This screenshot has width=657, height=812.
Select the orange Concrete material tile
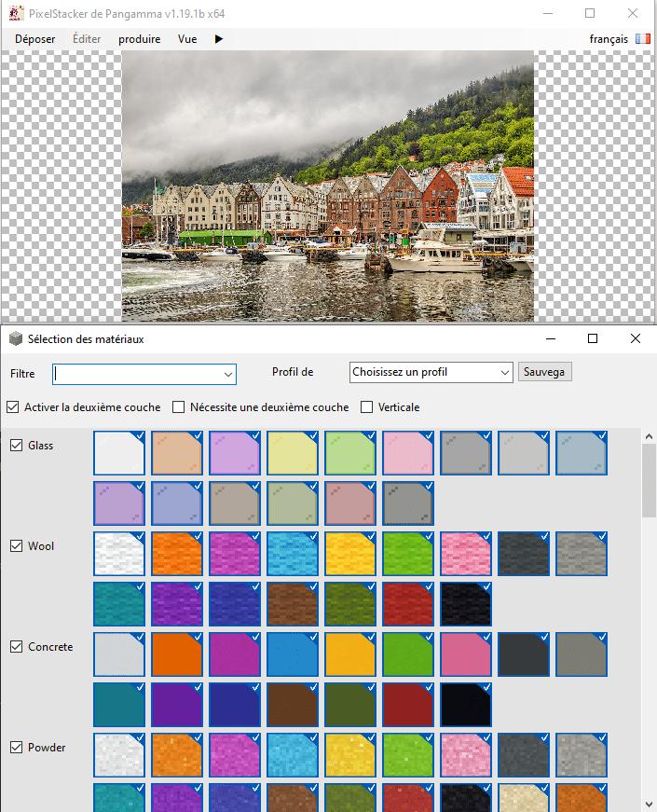pyautogui.click(x=177, y=654)
